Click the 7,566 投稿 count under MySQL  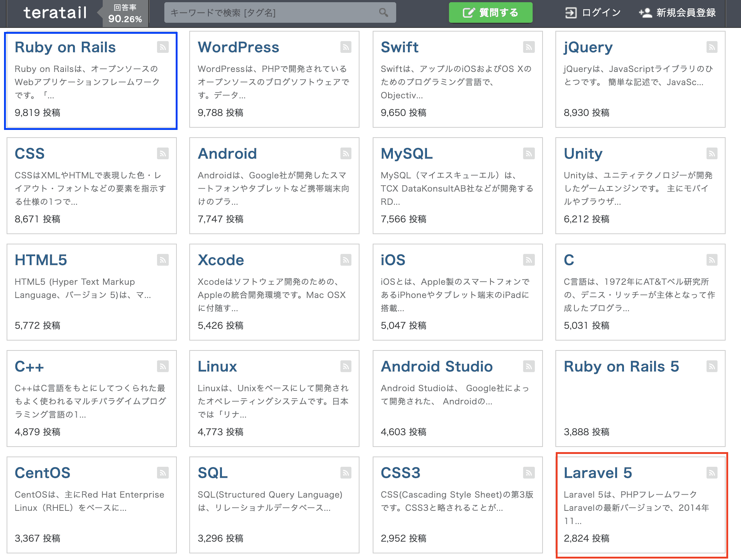coord(404,219)
